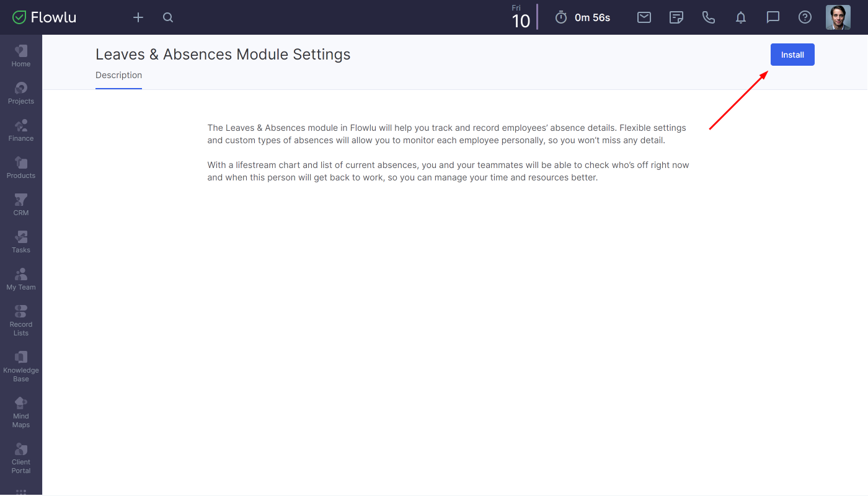Click the time tracker stopwatch icon
868x496 pixels.
(x=561, y=17)
